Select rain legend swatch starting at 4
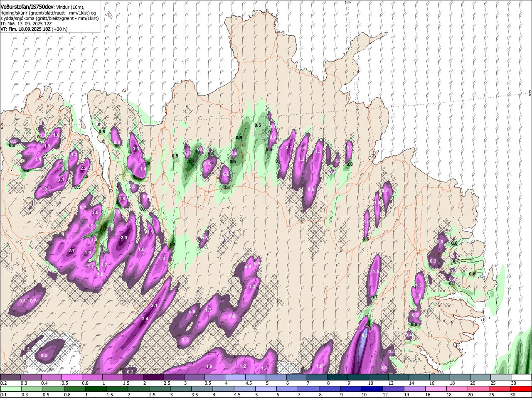This screenshot has height=398, width=532. coord(224,389)
